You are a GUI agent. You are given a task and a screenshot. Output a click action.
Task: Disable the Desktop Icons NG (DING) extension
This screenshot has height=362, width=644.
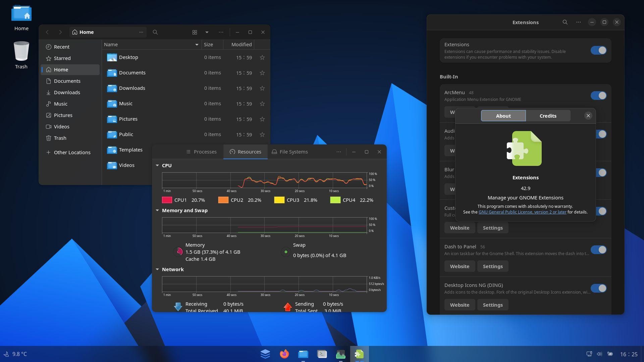(x=598, y=288)
